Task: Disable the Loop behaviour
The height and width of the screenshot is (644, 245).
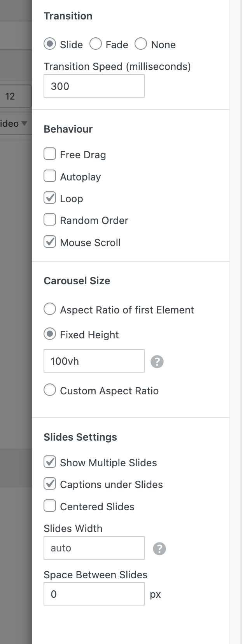Action: click(x=50, y=198)
